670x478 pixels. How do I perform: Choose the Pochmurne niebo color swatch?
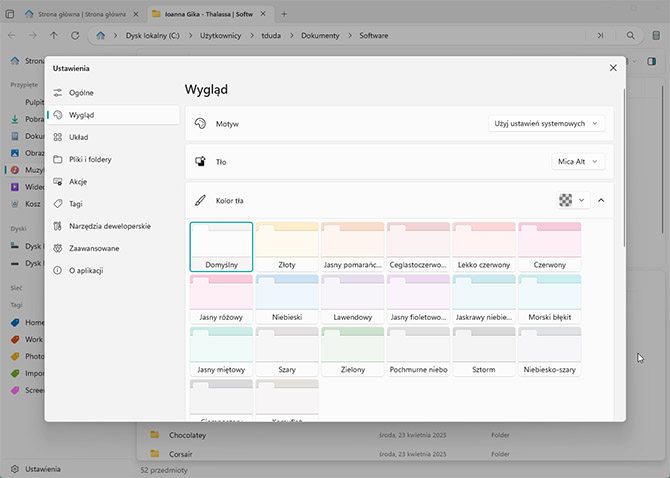point(418,352)
